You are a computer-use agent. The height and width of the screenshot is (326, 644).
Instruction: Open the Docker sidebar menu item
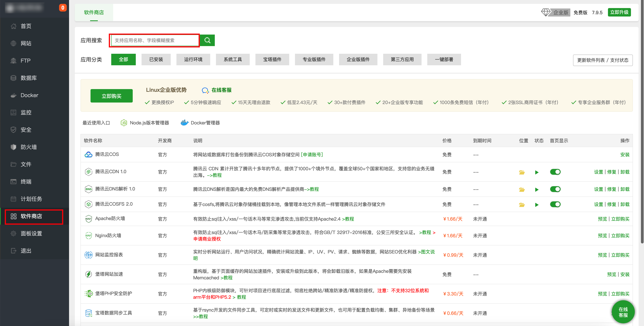point(29,95)
